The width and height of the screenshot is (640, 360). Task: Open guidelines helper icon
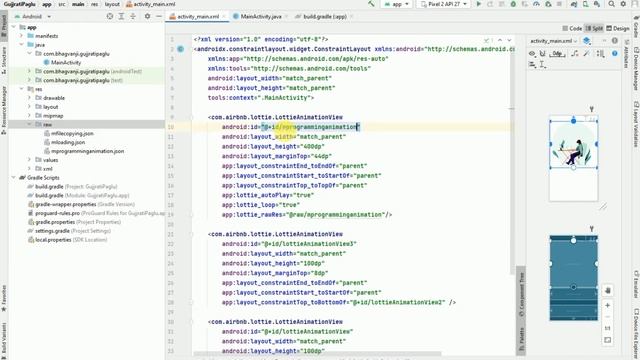click(x=543, y=64)
